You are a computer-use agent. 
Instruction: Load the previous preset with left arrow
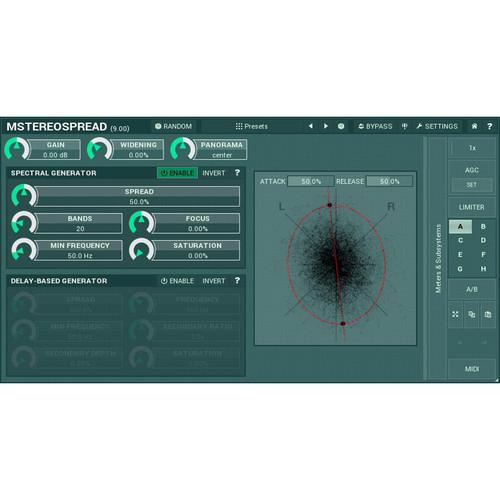(x=311, y=126)
